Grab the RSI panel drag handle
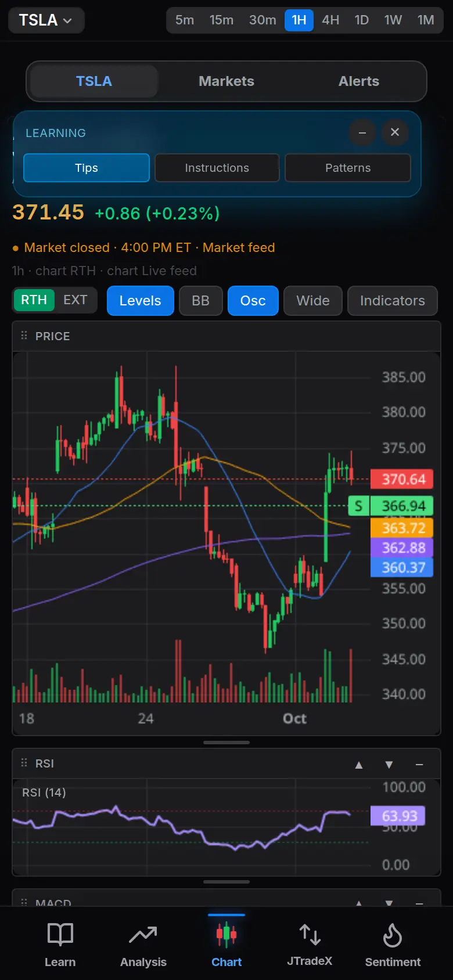The width and height of the screenshot is (453, 980). 24,763
